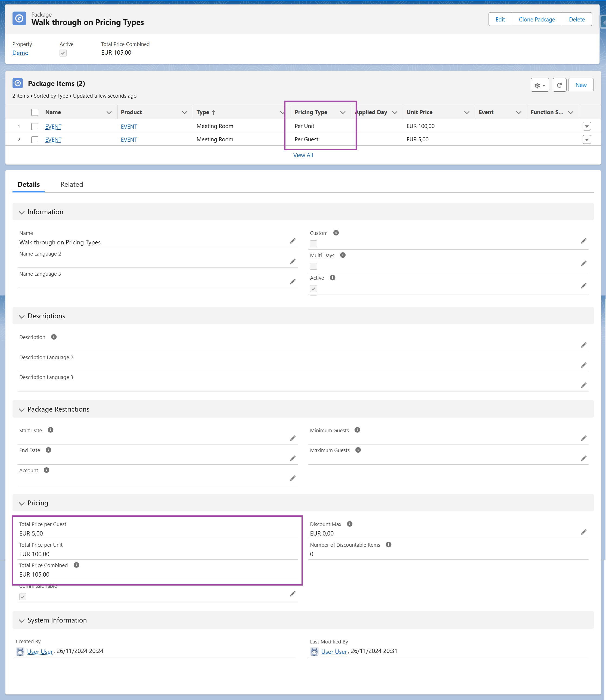Viewport: 606px width, 700px height.
Task: Open the list settings gear menu
Action: 539,85
